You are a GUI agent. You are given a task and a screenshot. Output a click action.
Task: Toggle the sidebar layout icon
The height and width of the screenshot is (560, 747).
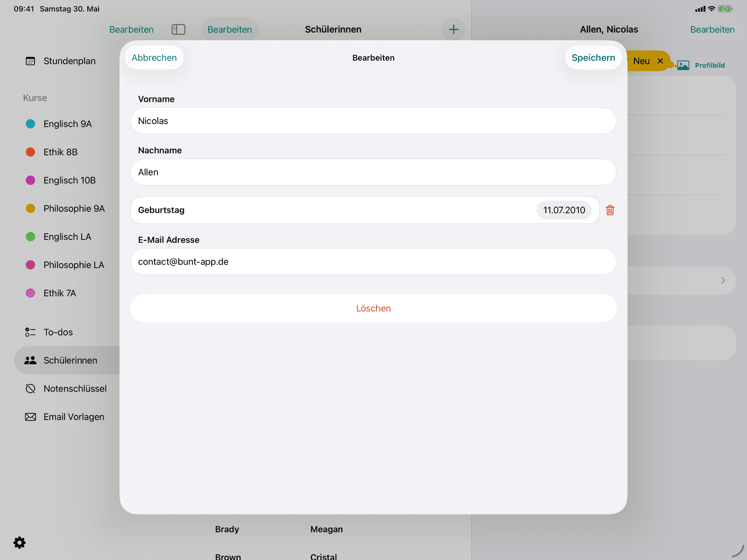pos(178,29)
